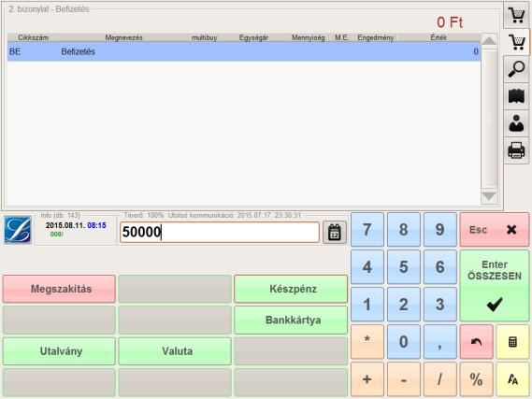Open the calendar icon beside input field
The height and width of the screenshot is (399, 532).
pos(335,233)
